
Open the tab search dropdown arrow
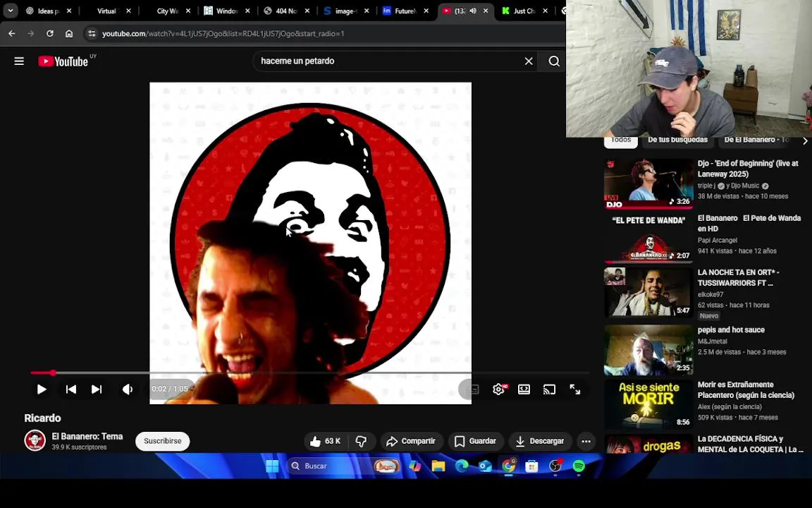tap(11, 11)
